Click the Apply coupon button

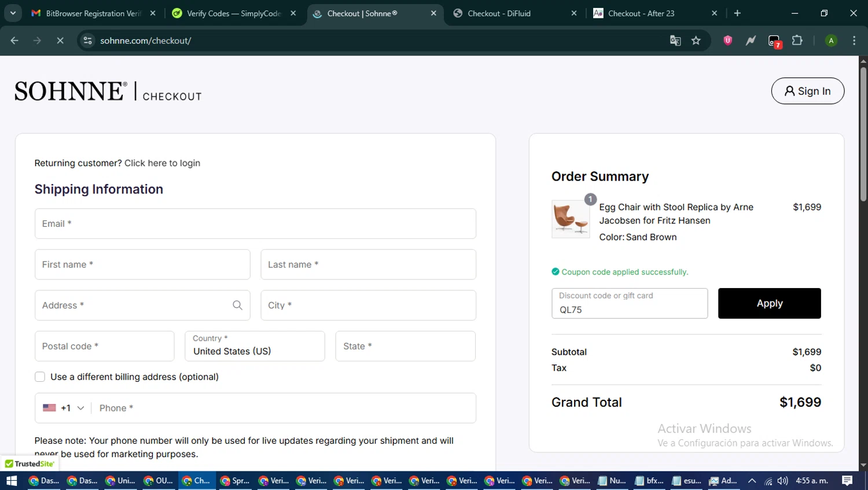[x=769, y=303]
